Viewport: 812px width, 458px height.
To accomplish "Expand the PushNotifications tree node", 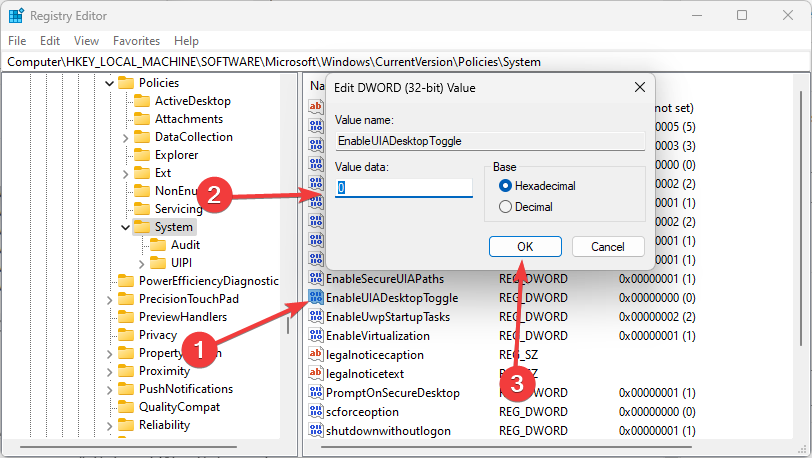I will (x=109, y=390).
